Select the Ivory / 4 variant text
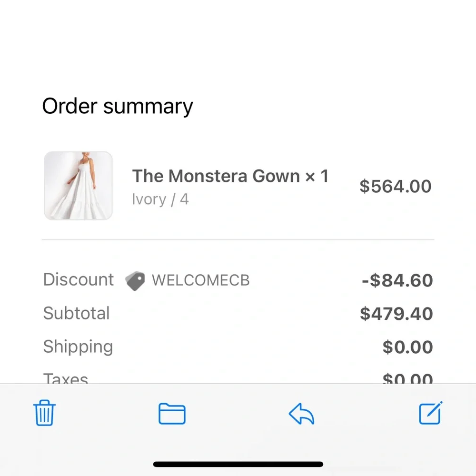Screen dimensions: 476x476 click(x=160, y=199)
